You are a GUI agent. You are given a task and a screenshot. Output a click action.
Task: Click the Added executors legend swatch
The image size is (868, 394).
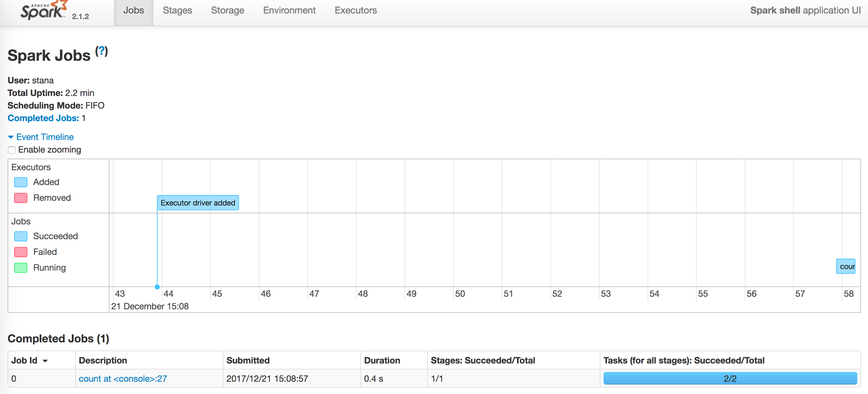click(20, 182)
